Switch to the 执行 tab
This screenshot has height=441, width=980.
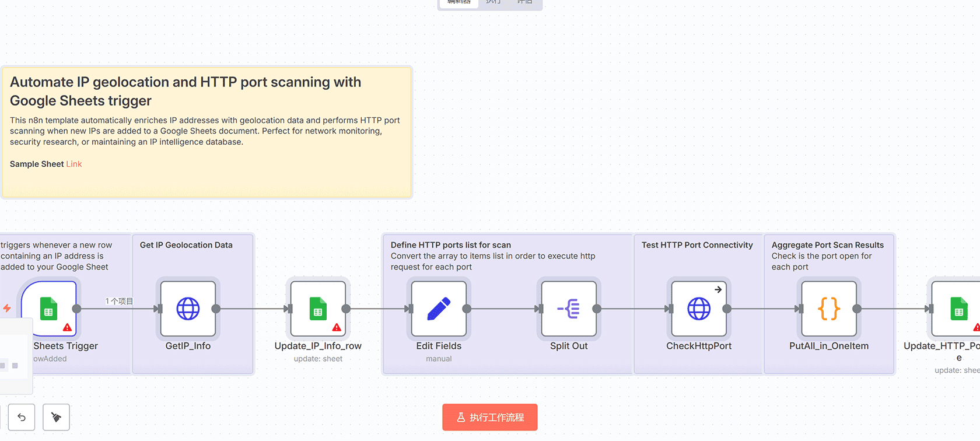pyautogui.click(x=494, y=2)
